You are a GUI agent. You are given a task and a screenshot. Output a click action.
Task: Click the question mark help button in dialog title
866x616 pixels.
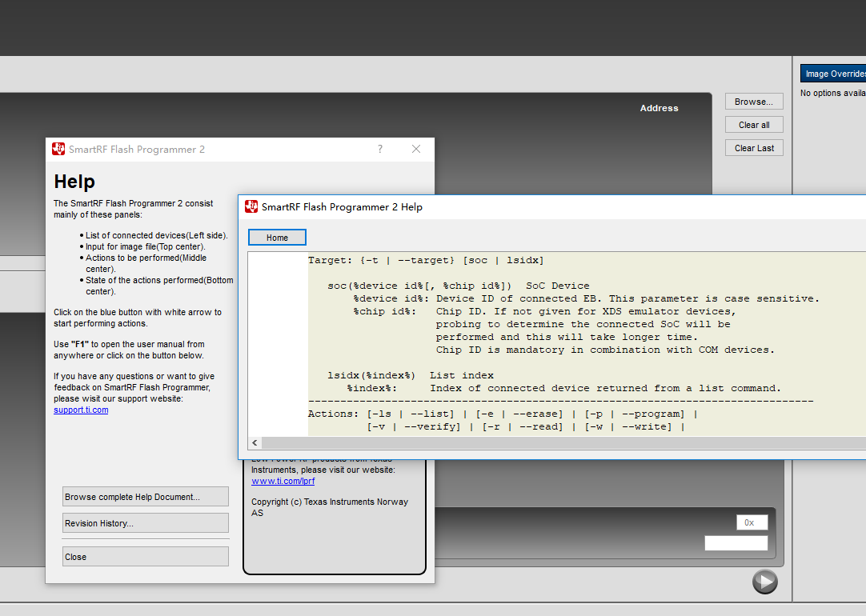(380, 149)
